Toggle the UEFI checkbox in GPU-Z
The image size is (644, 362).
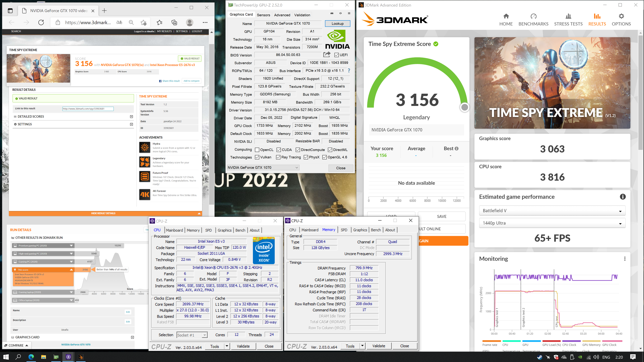(x=336, y=55)
